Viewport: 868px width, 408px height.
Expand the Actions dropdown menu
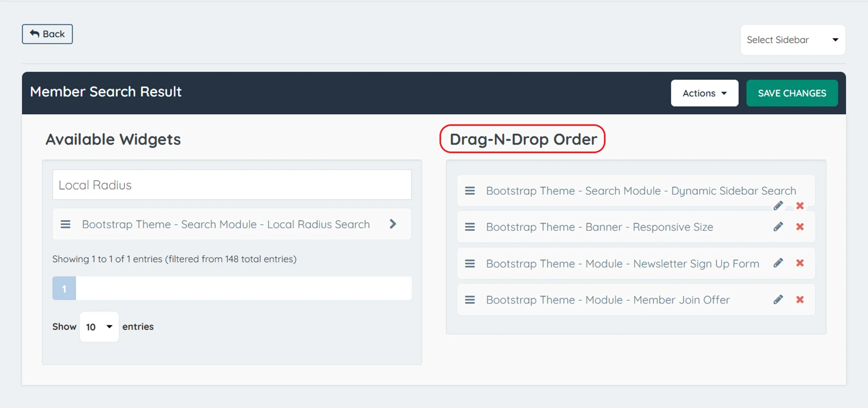[705, 93]
